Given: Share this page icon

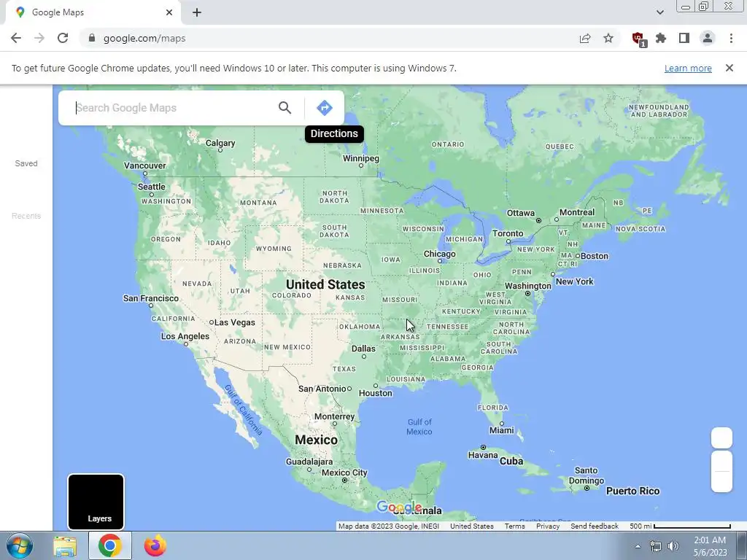Looking at the screenshot, I should [585, 38].
